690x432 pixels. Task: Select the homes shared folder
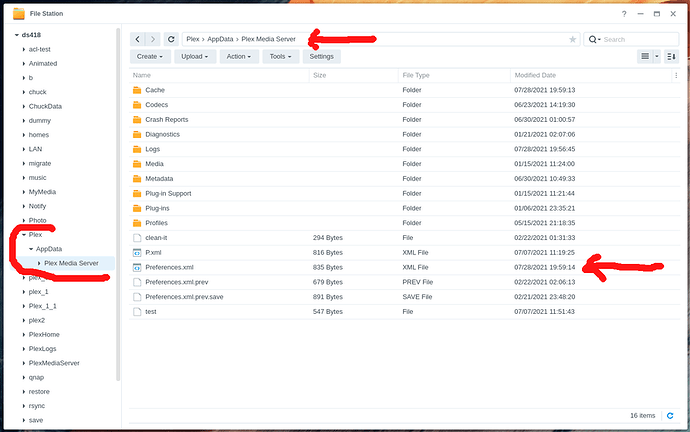(x=39, y=135)
